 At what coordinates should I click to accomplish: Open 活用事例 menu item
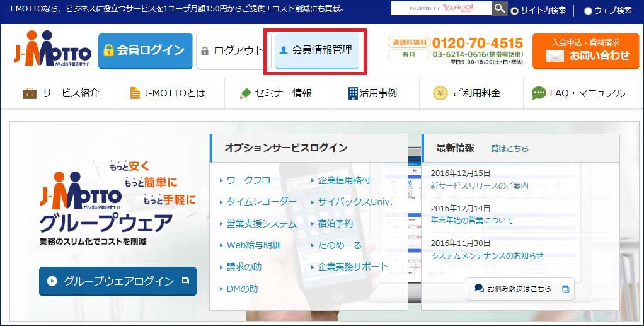point(376,93)
